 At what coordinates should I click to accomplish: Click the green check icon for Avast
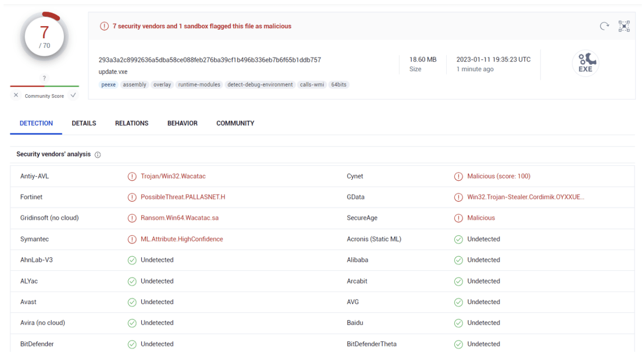(x=132, y=302)
